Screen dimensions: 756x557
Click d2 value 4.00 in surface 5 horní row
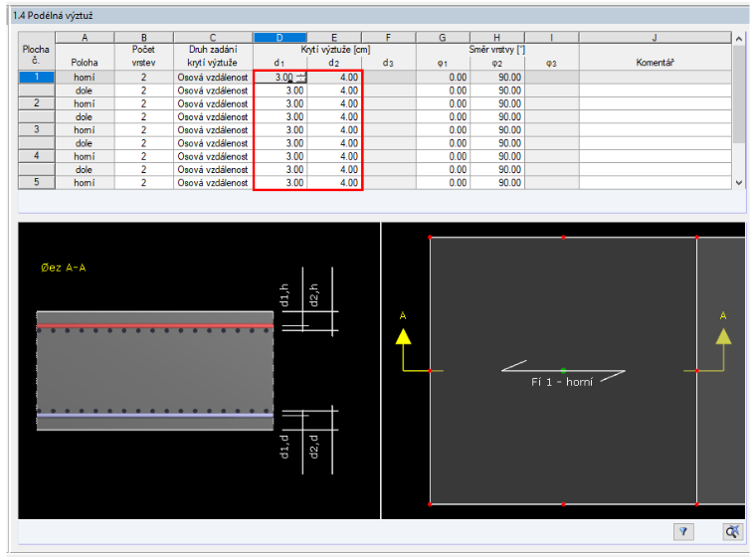tap(334, 183)
